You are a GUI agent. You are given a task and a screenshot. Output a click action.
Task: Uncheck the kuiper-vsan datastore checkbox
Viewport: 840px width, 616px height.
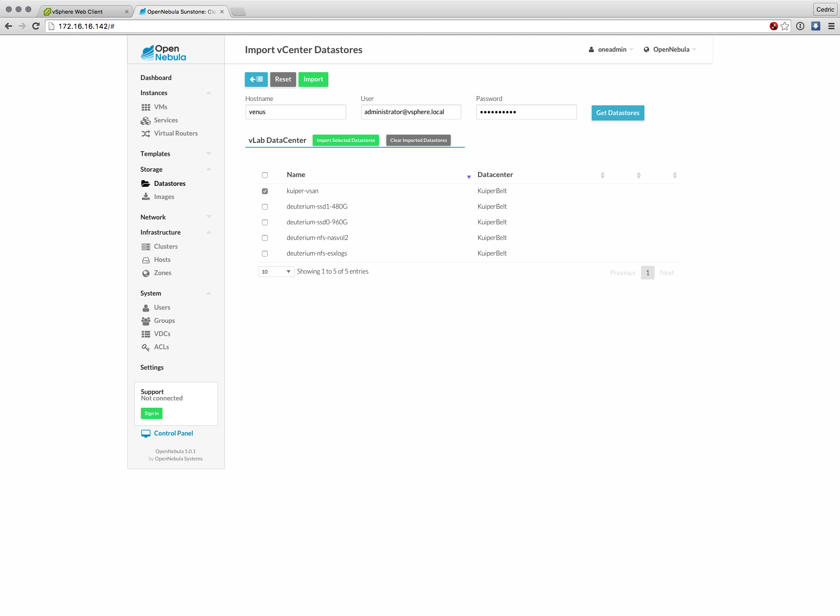pos(265,191)
